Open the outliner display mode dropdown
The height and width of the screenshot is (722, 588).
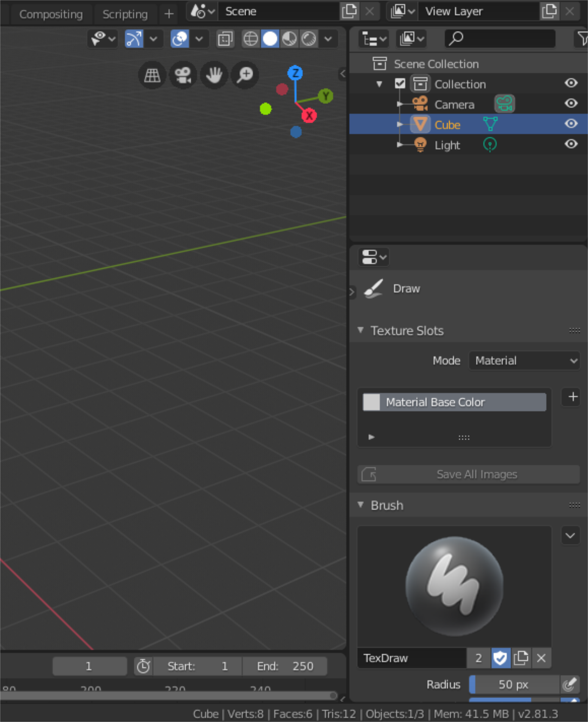pyautogui.click(x=411, y=39)
